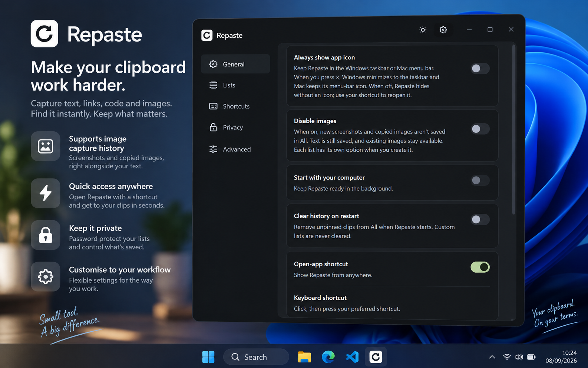Open the Wi-Fi network tray icon
This screenshot has width=588, height=368.
(507, 357)
